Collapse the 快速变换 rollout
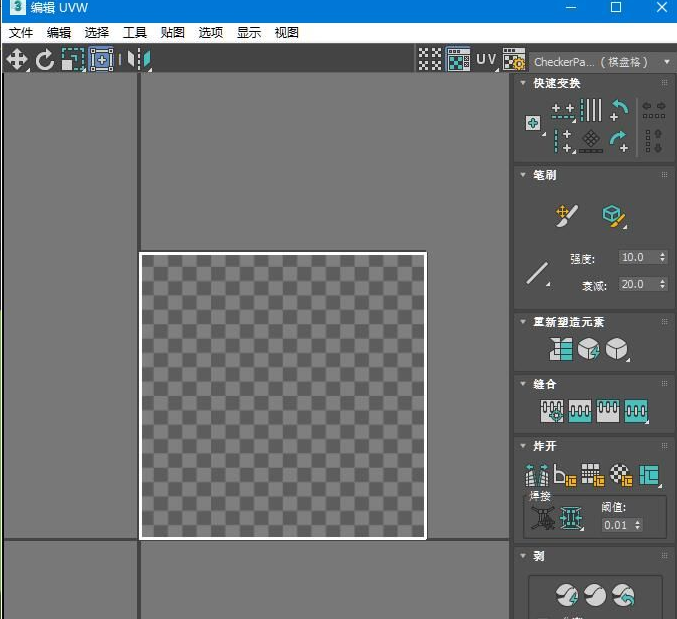This screenshot has width=677, height=619. pos(523,82)
